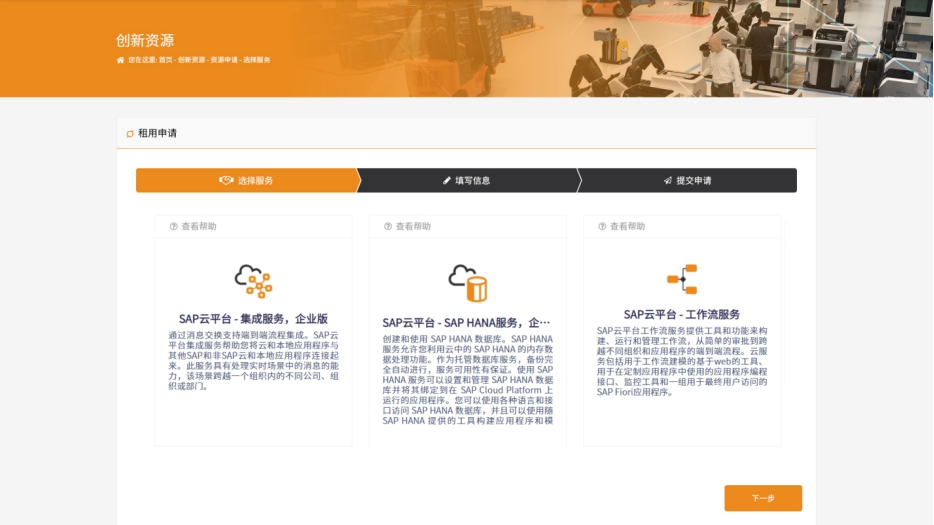Click the home icon in the breadcrumb

tap(120, 60)
